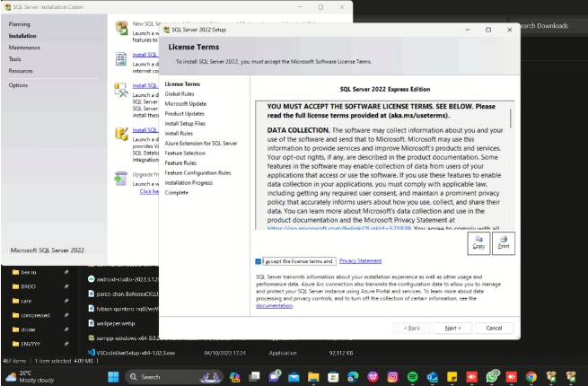Open the compressed folder in Explorer sidebar
Image resolution: width=588 pixels, height=386 pixels.
31,315
